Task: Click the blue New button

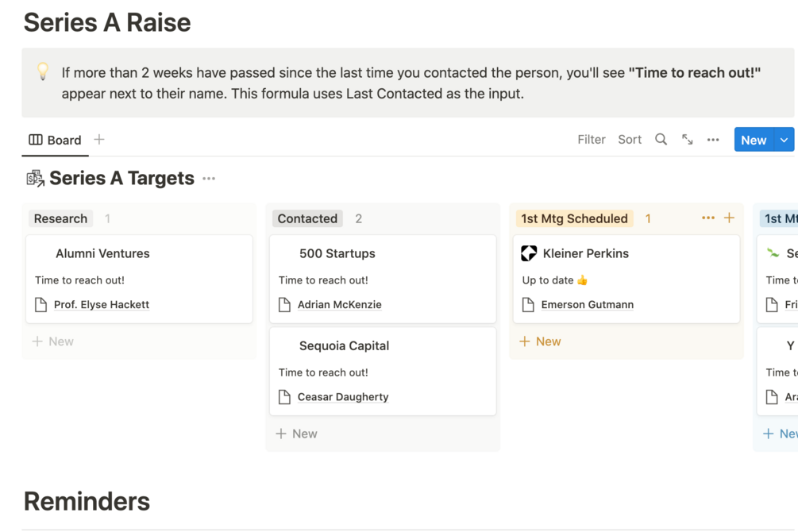Action: coord(753,140)
